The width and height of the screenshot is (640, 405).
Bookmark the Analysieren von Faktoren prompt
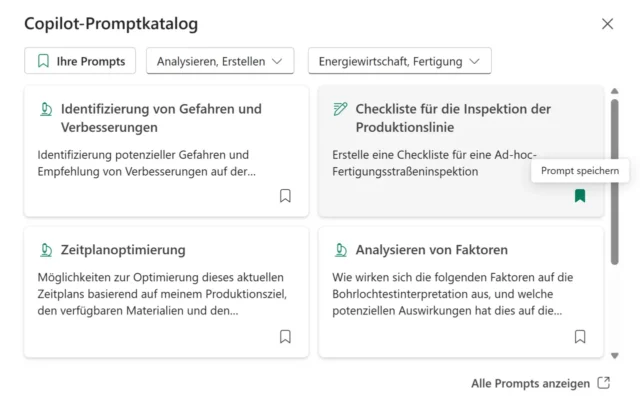pos(580,337)
